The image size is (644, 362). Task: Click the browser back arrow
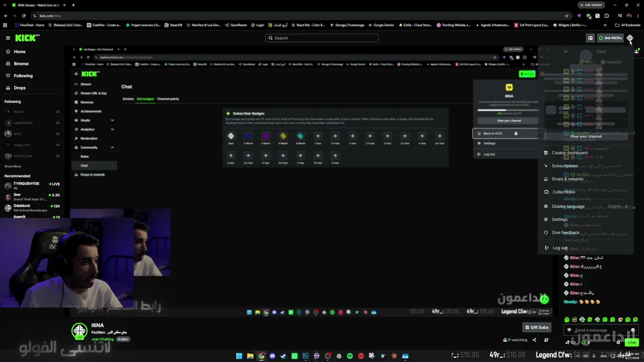[x=7, y=16]
